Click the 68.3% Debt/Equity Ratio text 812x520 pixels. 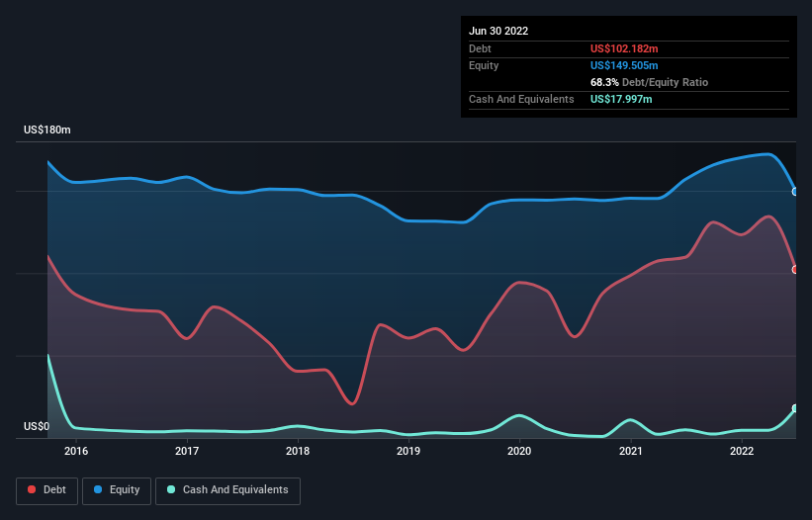[649, 82]
